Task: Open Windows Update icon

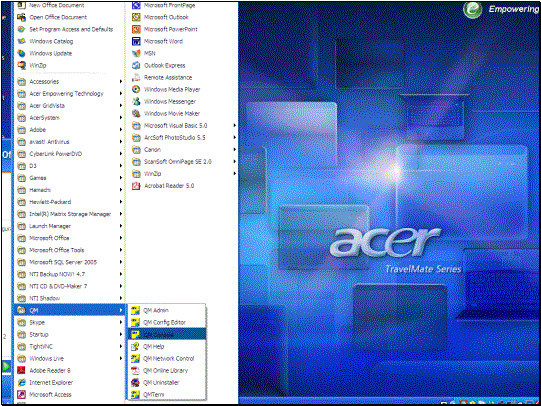Action: click(x=21, y=53)
